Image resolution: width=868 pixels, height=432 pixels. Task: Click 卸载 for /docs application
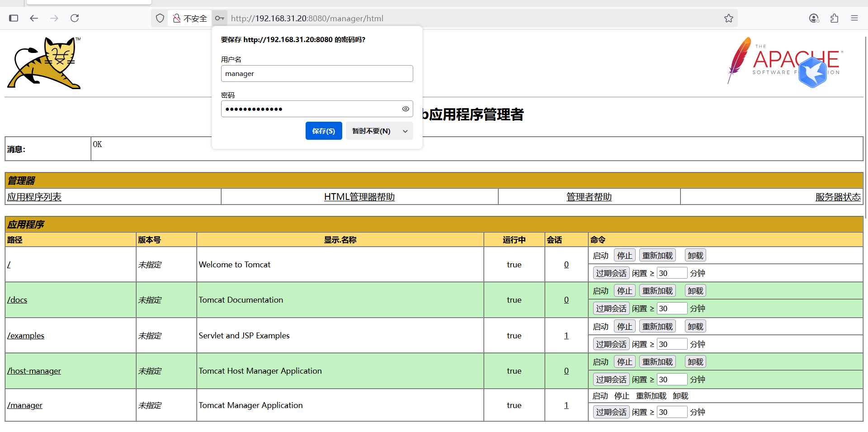[x=695, y=291]
